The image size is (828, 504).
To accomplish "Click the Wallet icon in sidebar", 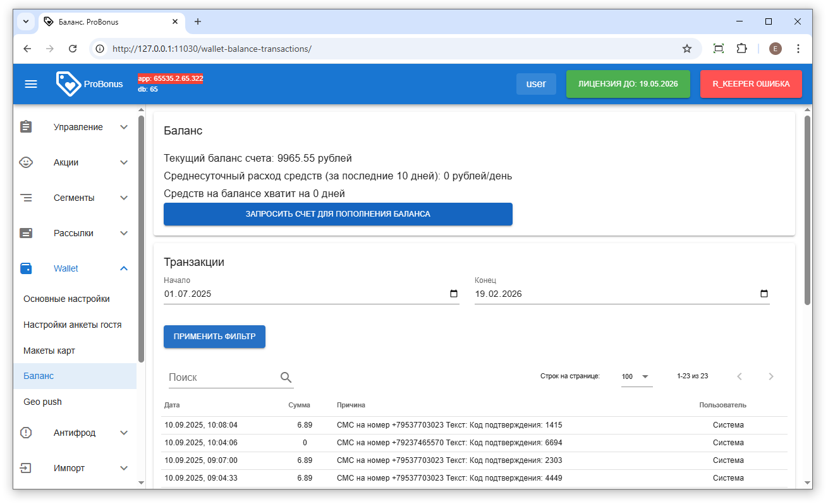I will (26, 268).
